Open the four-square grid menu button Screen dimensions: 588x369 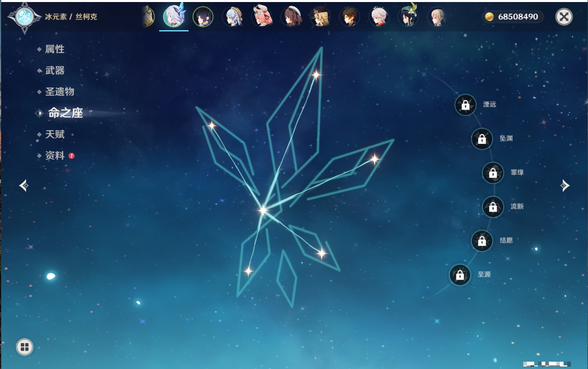[x=24, y=347]
